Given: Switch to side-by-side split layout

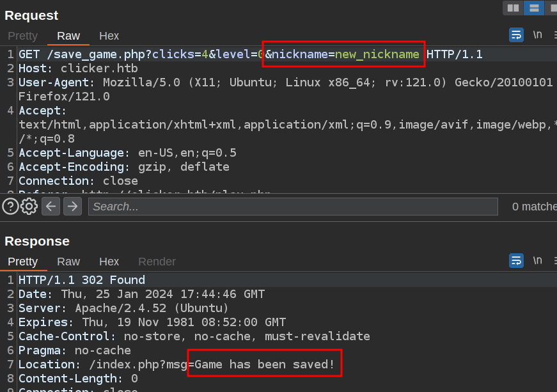Looking at the screenshot, I should tap(512, 8).
